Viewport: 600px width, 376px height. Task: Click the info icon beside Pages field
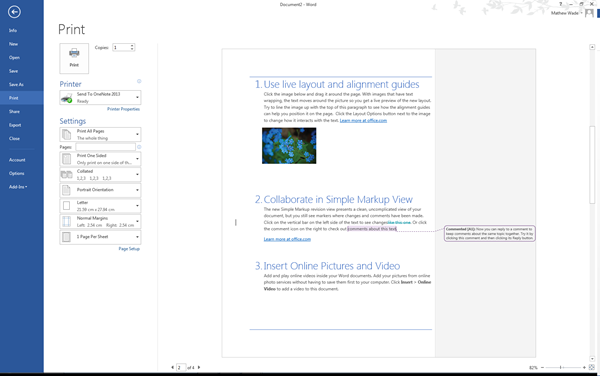point(139,147)
